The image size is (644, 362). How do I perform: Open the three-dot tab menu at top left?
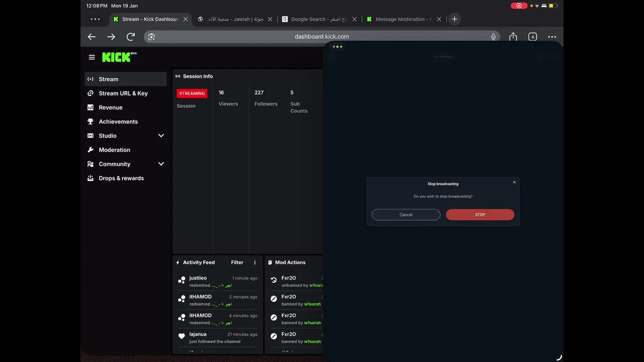[95, 19]
